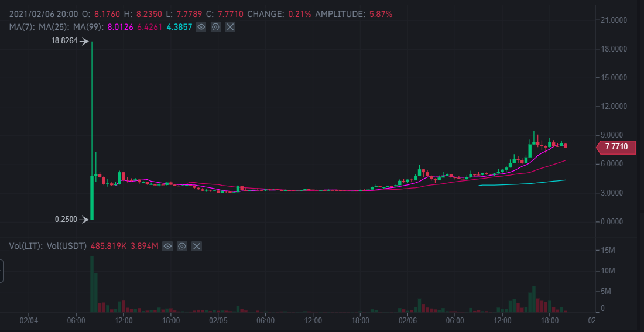Click the MA value 6.4261
The height and width of the screenshot is (332, 644).
[150, 28]
